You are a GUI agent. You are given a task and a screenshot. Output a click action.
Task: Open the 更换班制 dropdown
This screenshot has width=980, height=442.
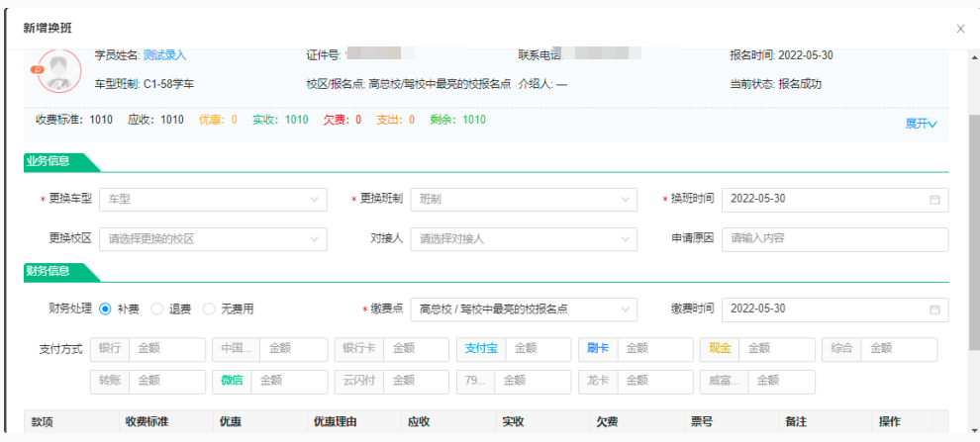click(x=525, y=199)
